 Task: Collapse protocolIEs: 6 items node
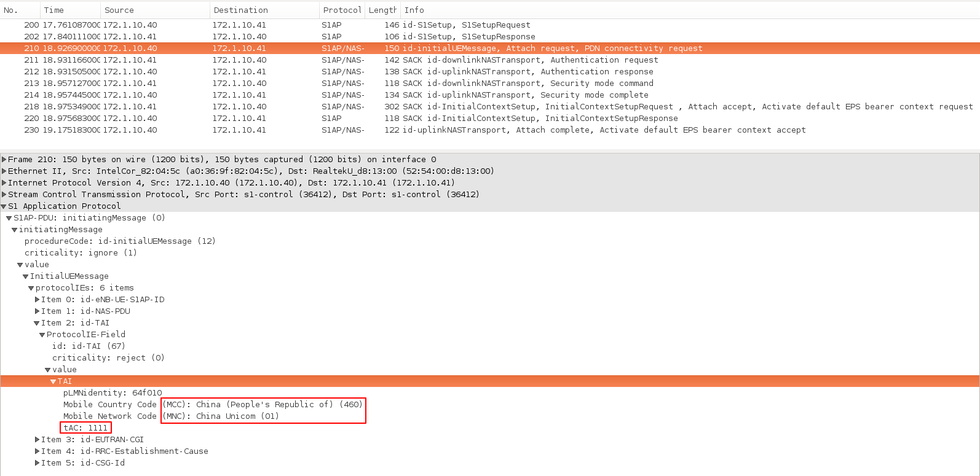point(31,288)
